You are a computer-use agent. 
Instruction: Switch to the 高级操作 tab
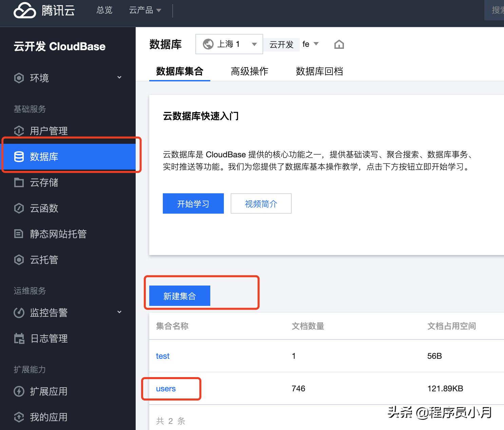coord(250,71)
